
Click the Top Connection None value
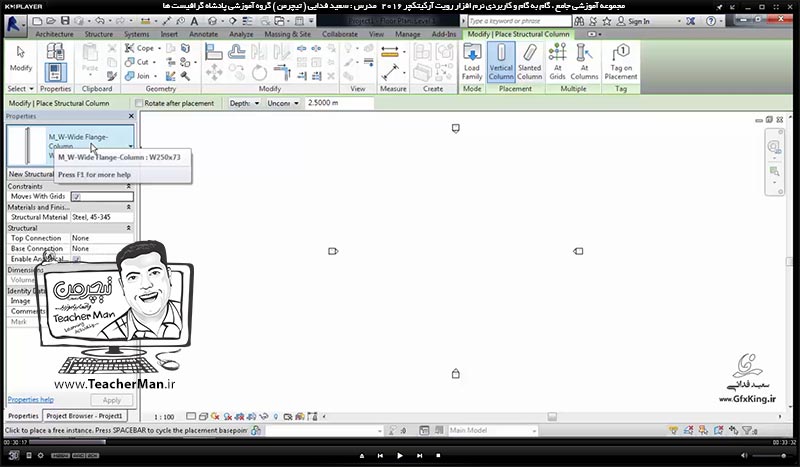point(102,238)
